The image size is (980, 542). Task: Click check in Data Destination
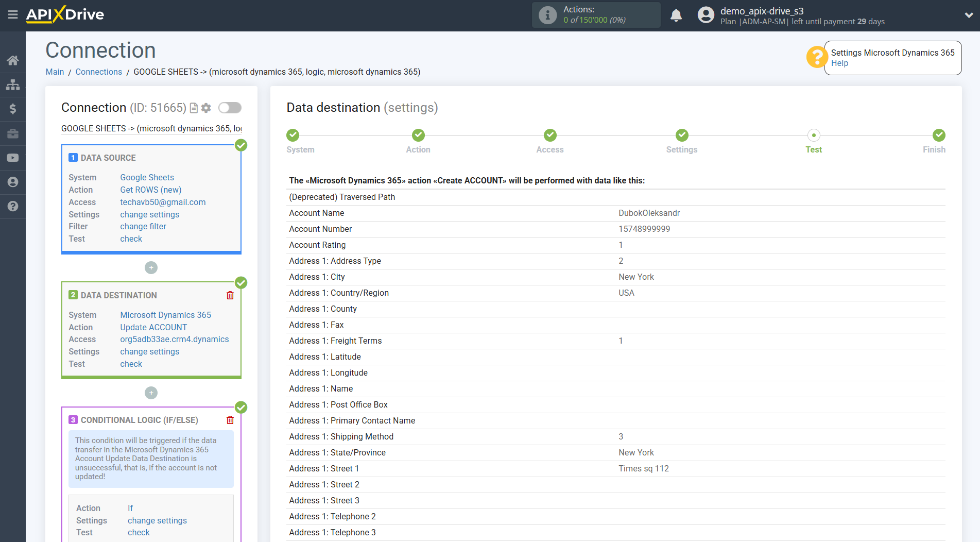tap(131, 364)
